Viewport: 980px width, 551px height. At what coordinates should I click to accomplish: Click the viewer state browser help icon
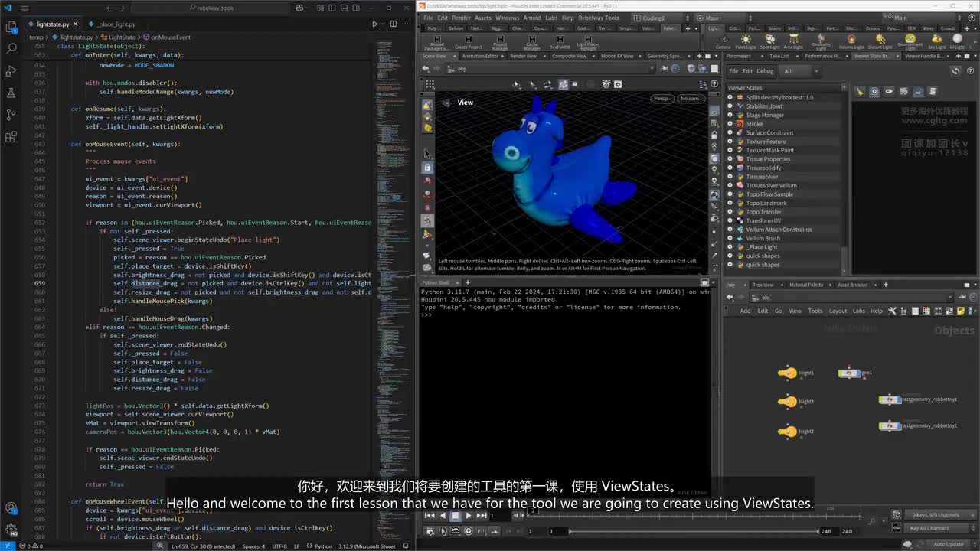pyautogui.click(x=971, y=71)
